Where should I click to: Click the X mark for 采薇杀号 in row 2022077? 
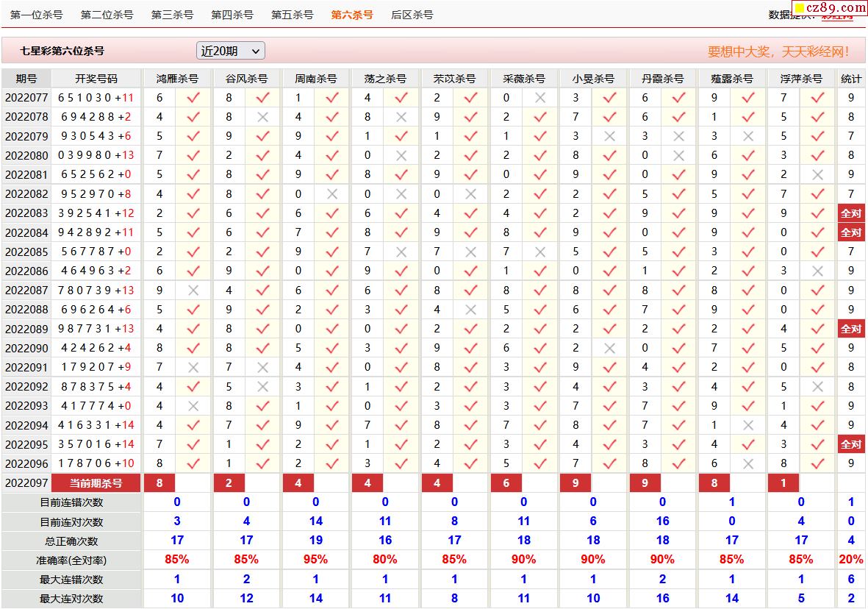point(540,98)
